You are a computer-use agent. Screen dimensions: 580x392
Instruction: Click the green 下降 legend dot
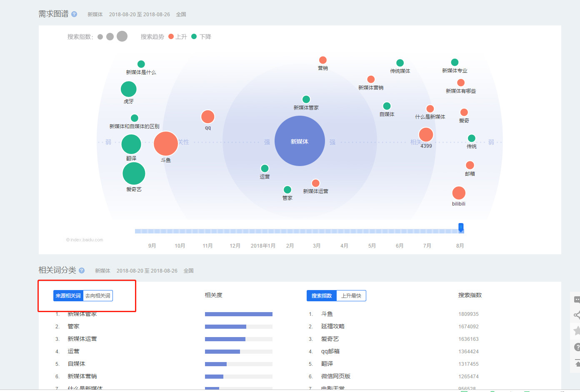[194, 37]
